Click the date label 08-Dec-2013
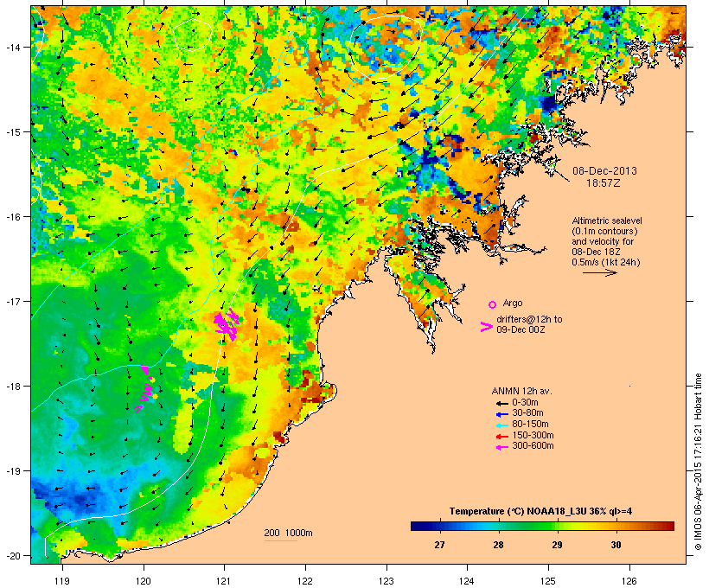Image resolution: width=709 pixels, height=588 pixels. (604, 171)
